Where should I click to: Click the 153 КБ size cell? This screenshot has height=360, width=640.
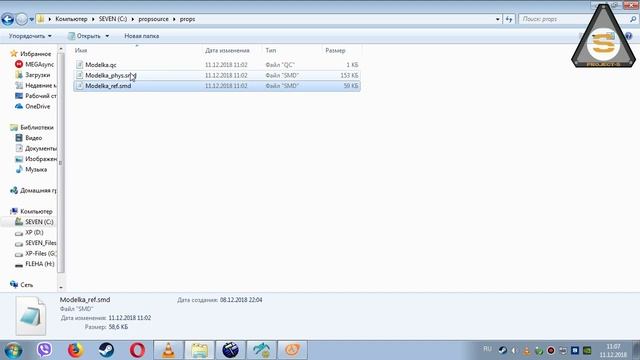[x=349, y=76]
